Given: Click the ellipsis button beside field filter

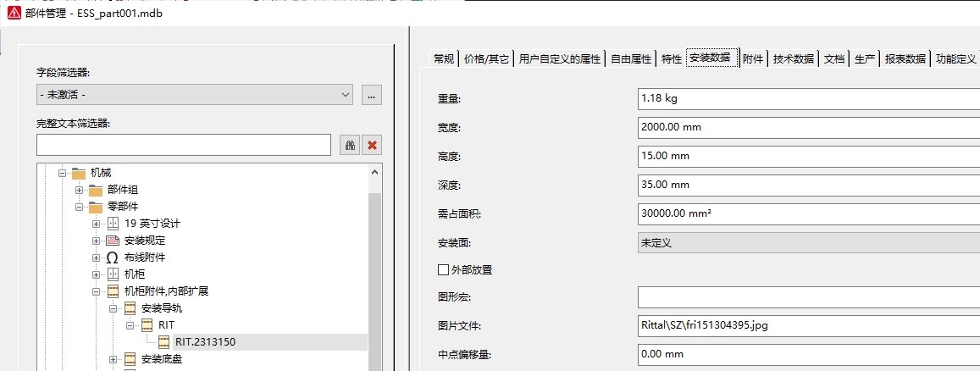Looking at the screenshot, I should (372, 95).
